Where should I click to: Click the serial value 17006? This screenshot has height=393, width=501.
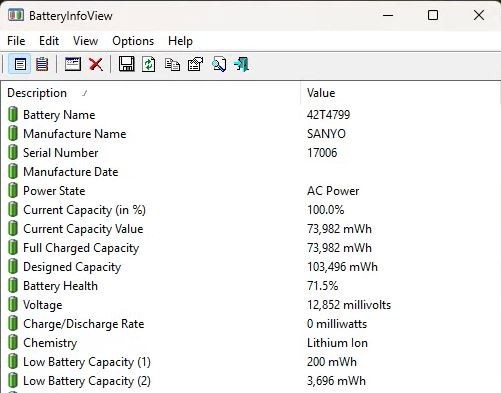(322, 153)
